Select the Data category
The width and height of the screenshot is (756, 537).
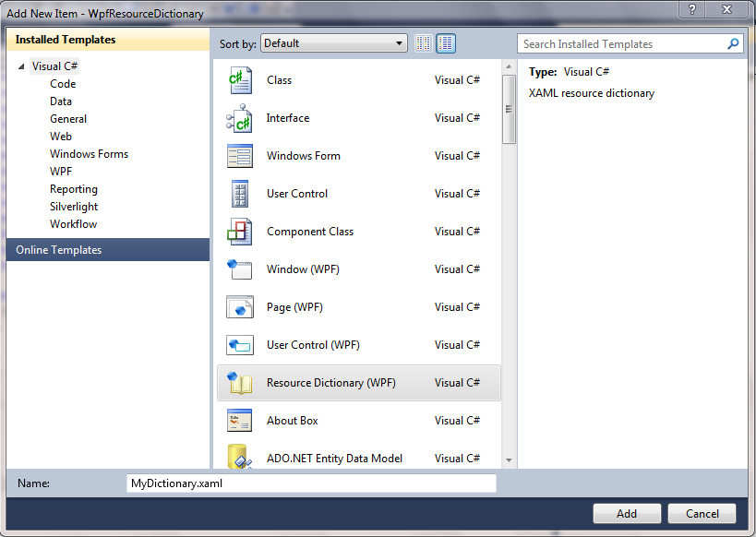[61, 101]
